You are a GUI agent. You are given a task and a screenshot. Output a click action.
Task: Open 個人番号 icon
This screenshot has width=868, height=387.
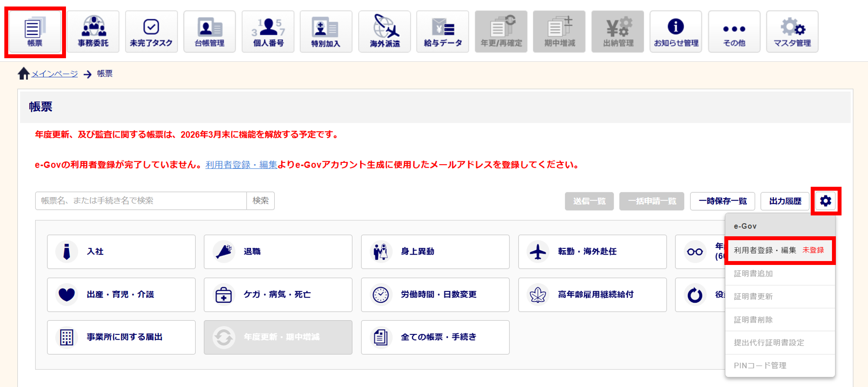(x=268, y=32)
